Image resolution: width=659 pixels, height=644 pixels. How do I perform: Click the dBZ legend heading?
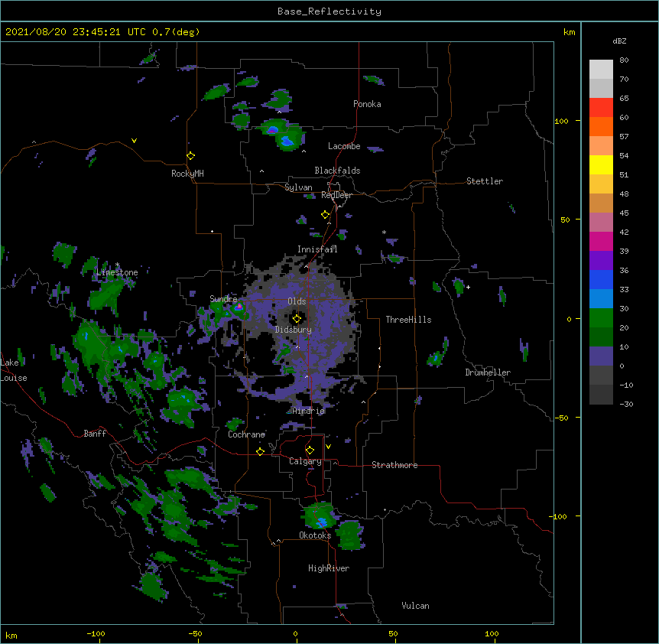coord(619,41)
